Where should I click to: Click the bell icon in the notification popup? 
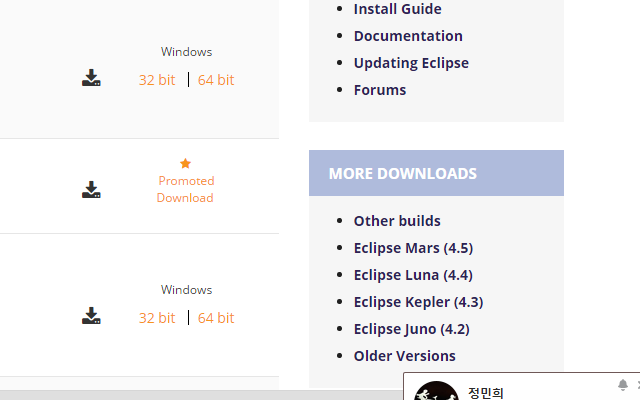623,384
